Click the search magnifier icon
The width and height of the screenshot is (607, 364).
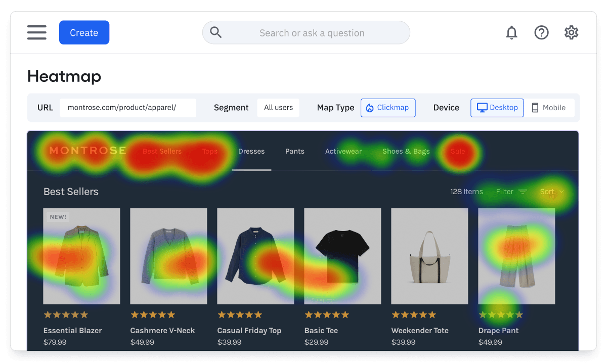(216, 33)
